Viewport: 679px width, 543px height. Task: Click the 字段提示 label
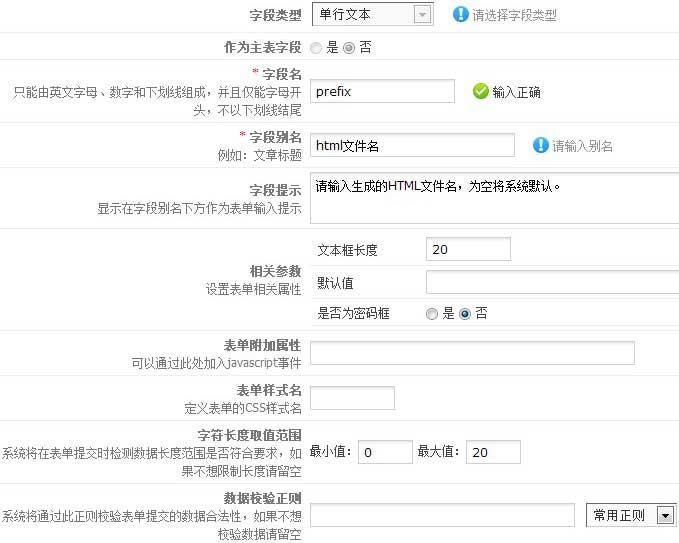pyautogui.click(x=275, y=190)
